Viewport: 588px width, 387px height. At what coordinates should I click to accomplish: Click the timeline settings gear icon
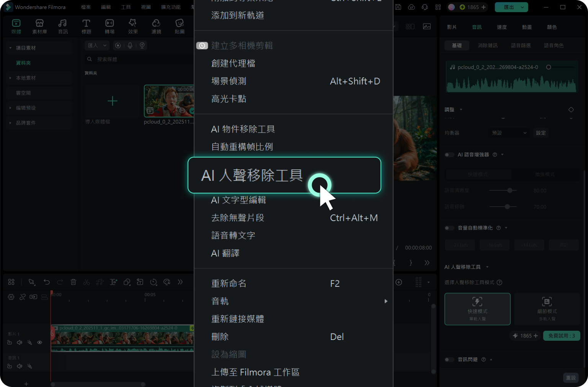click(x=11, y=297)
